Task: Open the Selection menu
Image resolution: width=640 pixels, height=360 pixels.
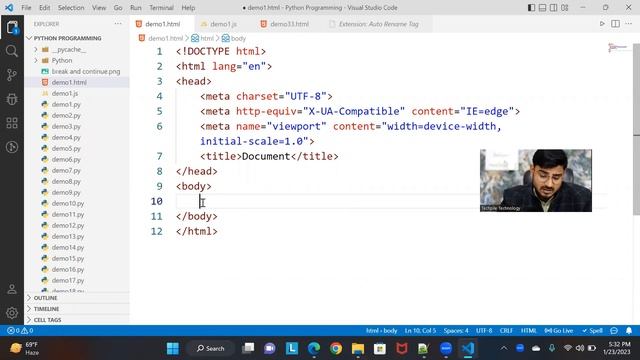Action: coord(71,8)
